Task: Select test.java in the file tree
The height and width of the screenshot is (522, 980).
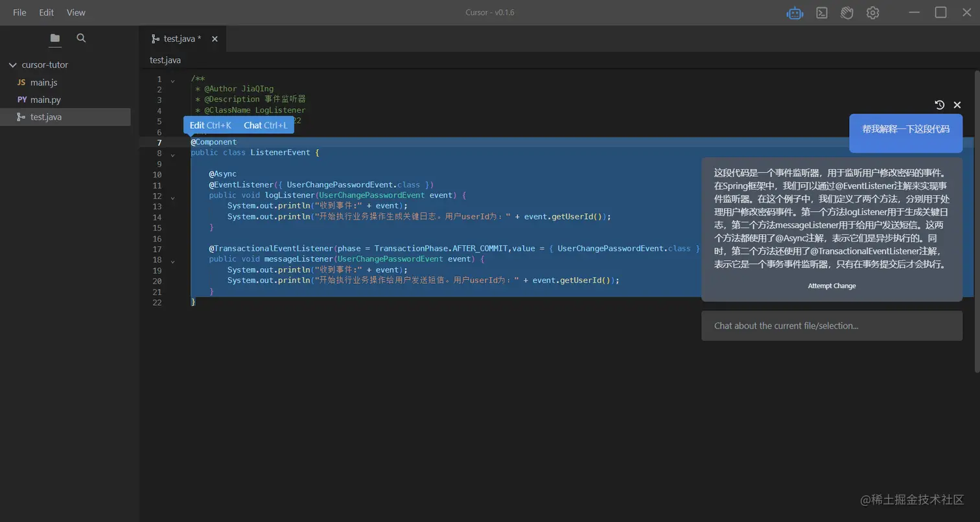Action: coord(65,117)
